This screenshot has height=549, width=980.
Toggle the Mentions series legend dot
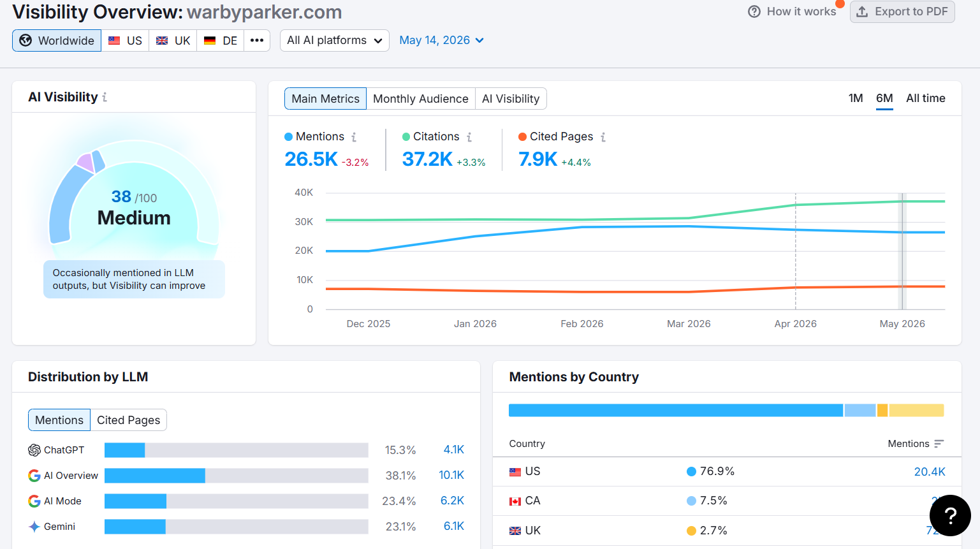point(288,136)
